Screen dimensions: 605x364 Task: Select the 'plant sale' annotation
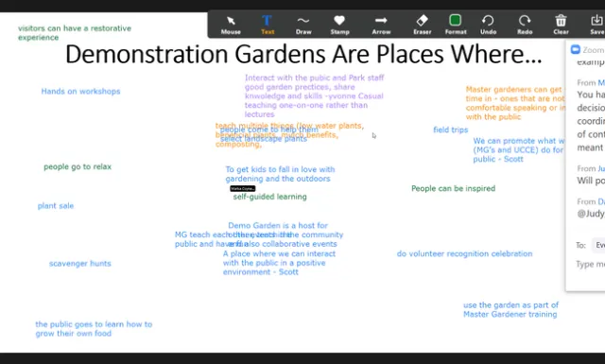pos(56,206)
